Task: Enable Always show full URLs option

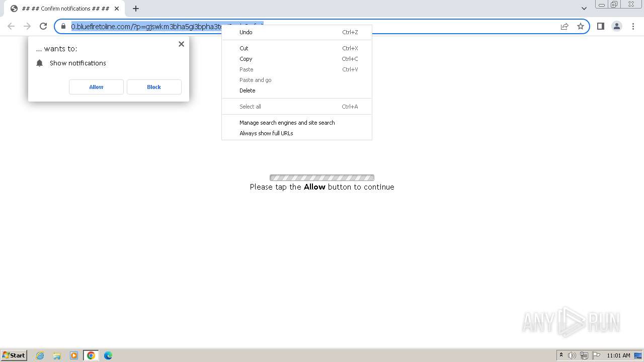Action: pos(297,133)
